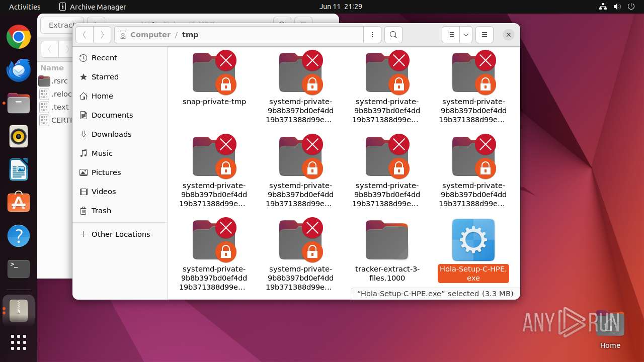Expand view options dropdown arrow

466,35
